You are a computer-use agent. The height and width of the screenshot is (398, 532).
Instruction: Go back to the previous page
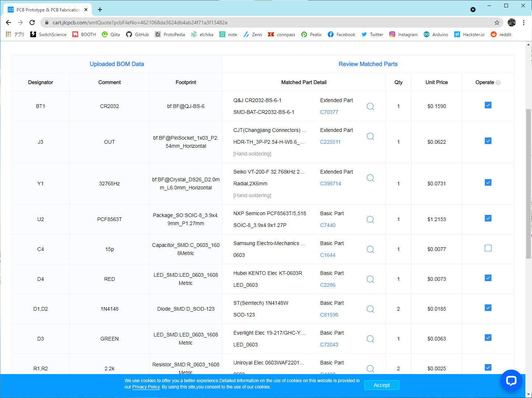(8, 22)
